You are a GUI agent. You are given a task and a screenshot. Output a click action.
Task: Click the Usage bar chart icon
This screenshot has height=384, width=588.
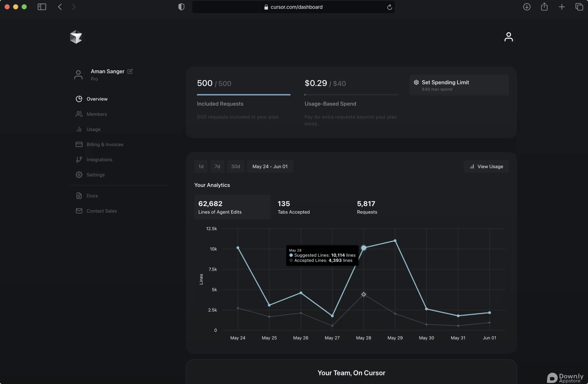point(79,129)
